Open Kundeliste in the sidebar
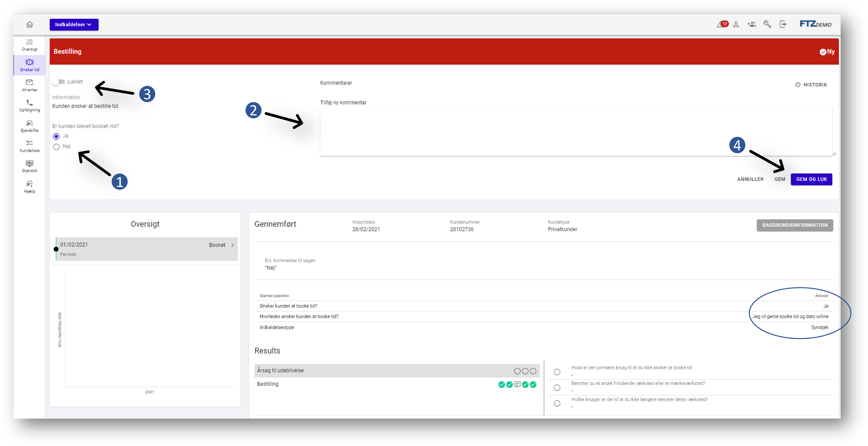 tap(30, 146)
